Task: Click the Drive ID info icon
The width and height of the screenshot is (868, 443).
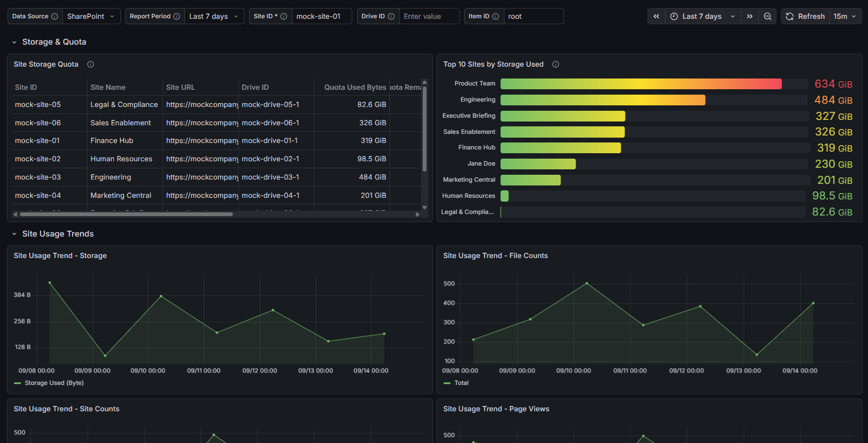Action: (391, 16)
